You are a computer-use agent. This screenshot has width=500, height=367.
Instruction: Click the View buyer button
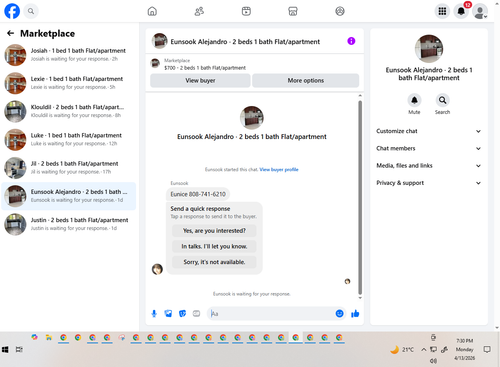coord(200,81)
